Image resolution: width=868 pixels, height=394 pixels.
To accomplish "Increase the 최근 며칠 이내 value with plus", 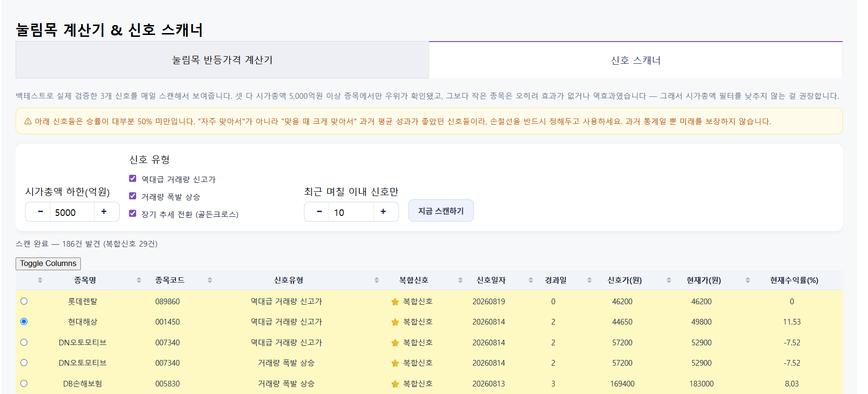I will click(383, 212).
